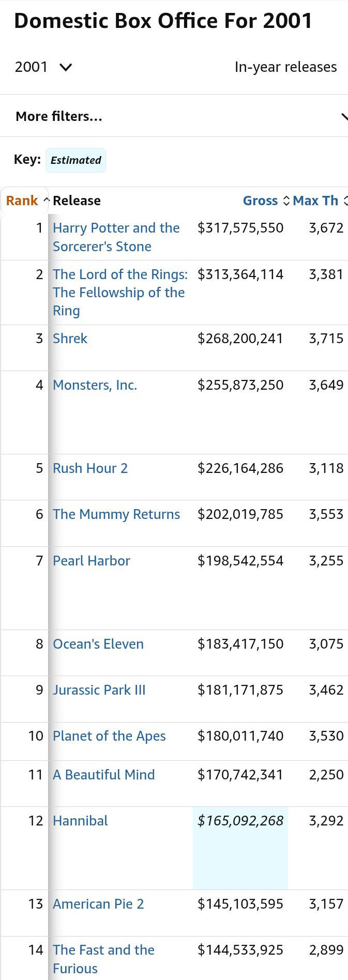
Task: Open the Rush Hour 2 link
Action: pyautogui.click(x=90, y=468)
